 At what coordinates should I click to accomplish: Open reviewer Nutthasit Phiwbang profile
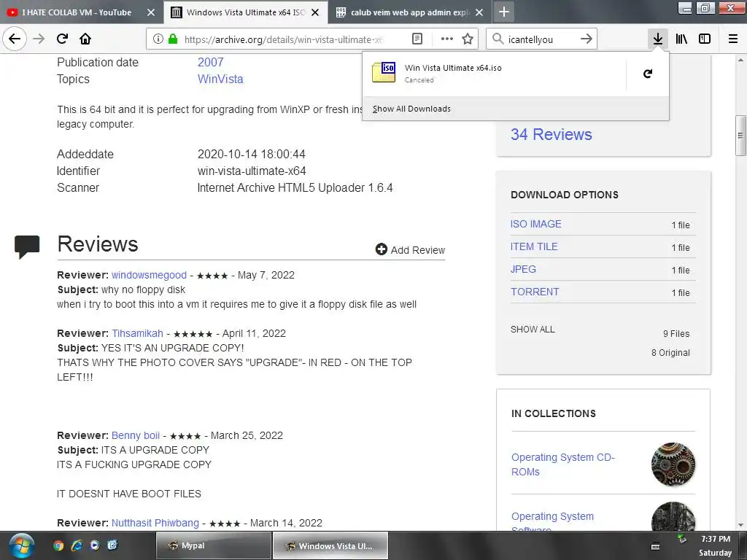point(155,523)
